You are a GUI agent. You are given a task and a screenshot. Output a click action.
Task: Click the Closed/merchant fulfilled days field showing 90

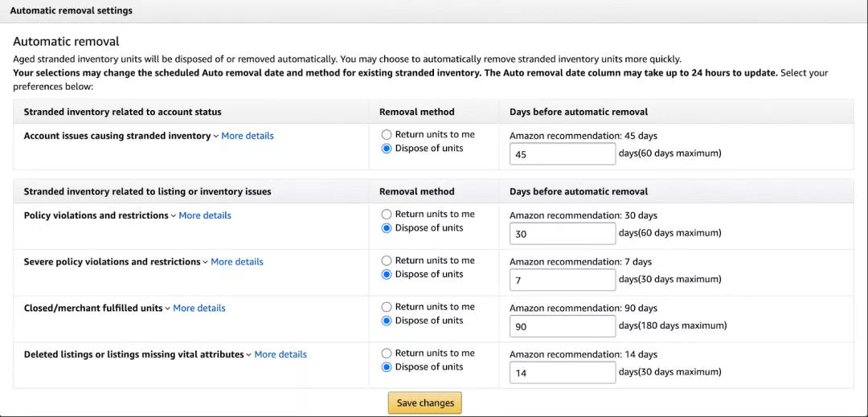point(563,326)
